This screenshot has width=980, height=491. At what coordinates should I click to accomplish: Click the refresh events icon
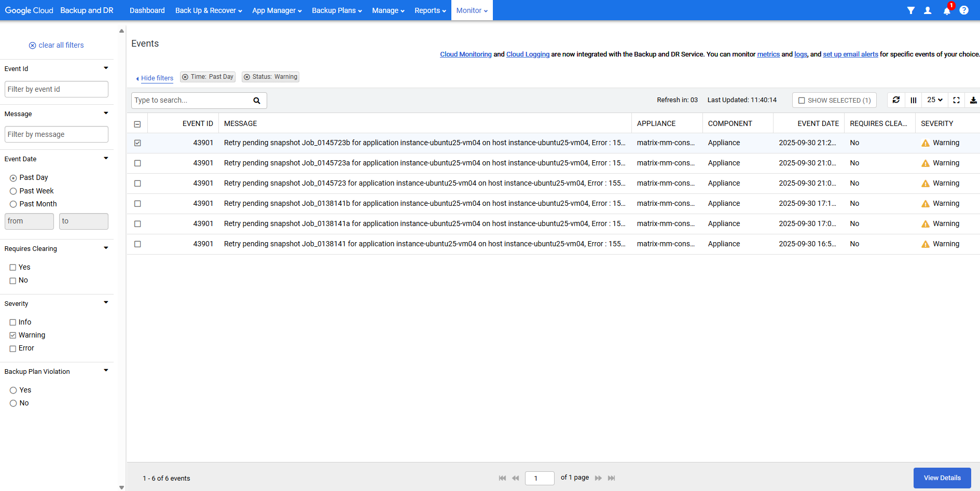896,100
